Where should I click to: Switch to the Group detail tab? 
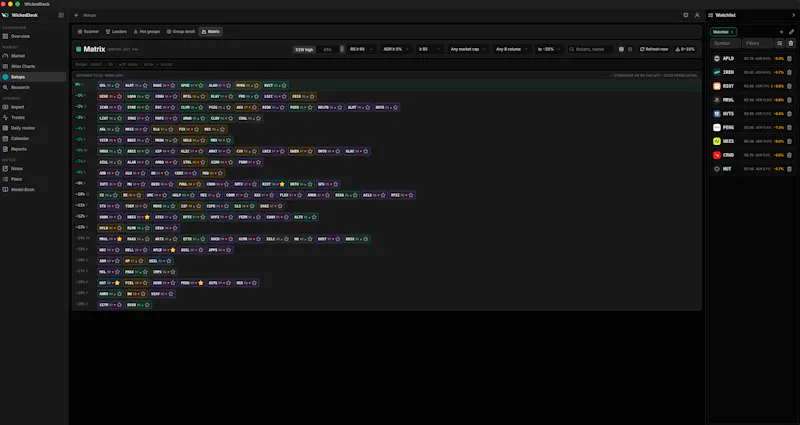[x=181, y=32]
